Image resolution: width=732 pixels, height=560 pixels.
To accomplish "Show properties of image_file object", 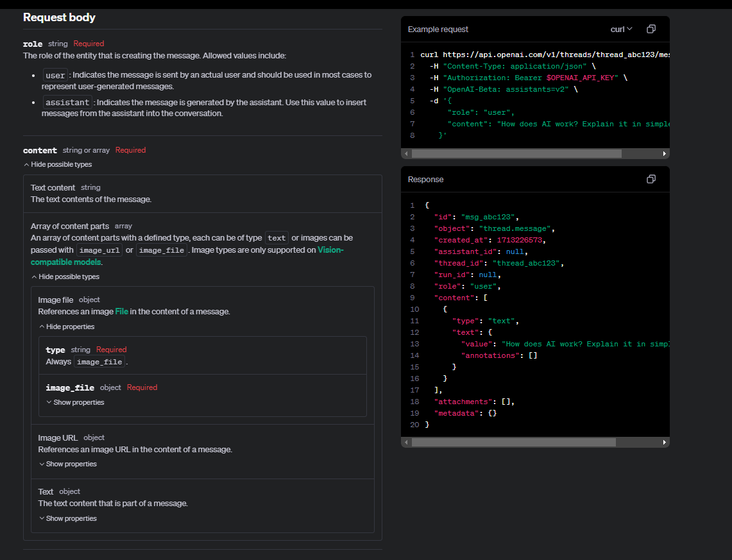I will [75, 402].
